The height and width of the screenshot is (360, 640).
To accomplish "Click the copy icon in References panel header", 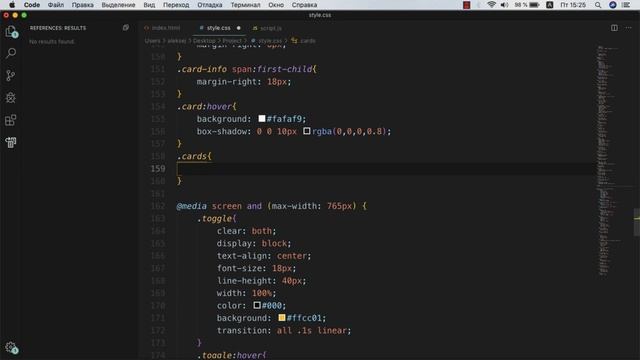I will [x=126, y=28].
